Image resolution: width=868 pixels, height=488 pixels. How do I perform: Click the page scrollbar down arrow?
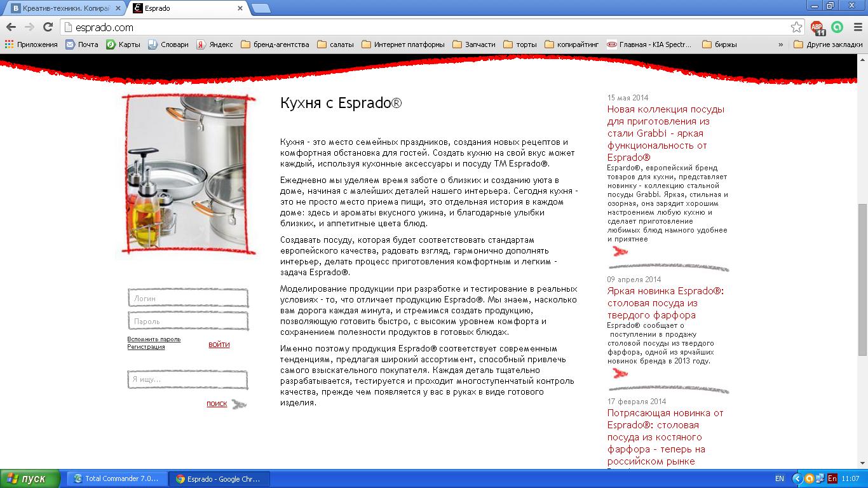(862, 464)
